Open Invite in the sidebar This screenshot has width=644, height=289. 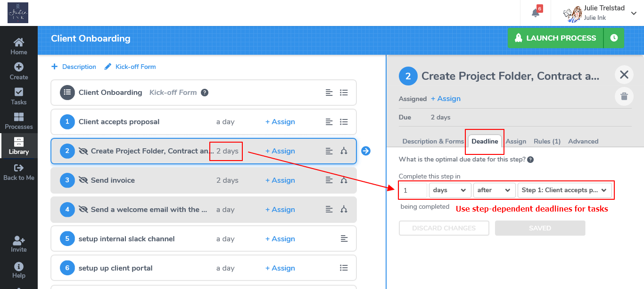pos(19,244)
